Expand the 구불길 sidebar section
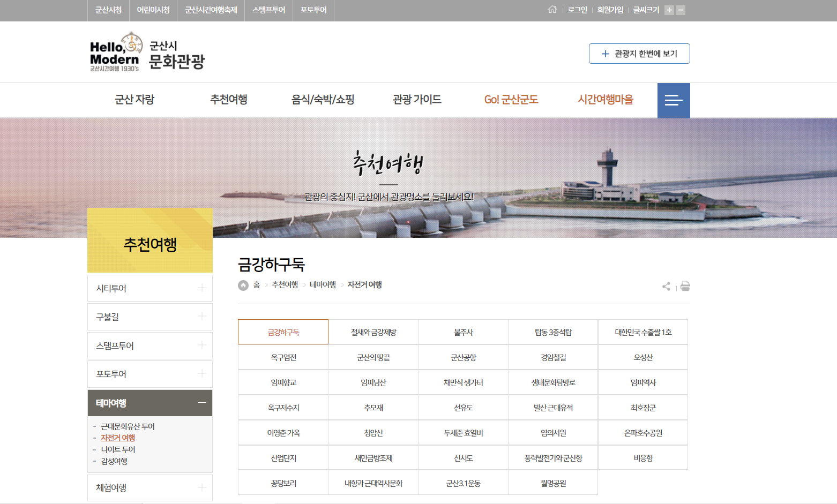Screen dimensions: 837x504 (201, 317)
